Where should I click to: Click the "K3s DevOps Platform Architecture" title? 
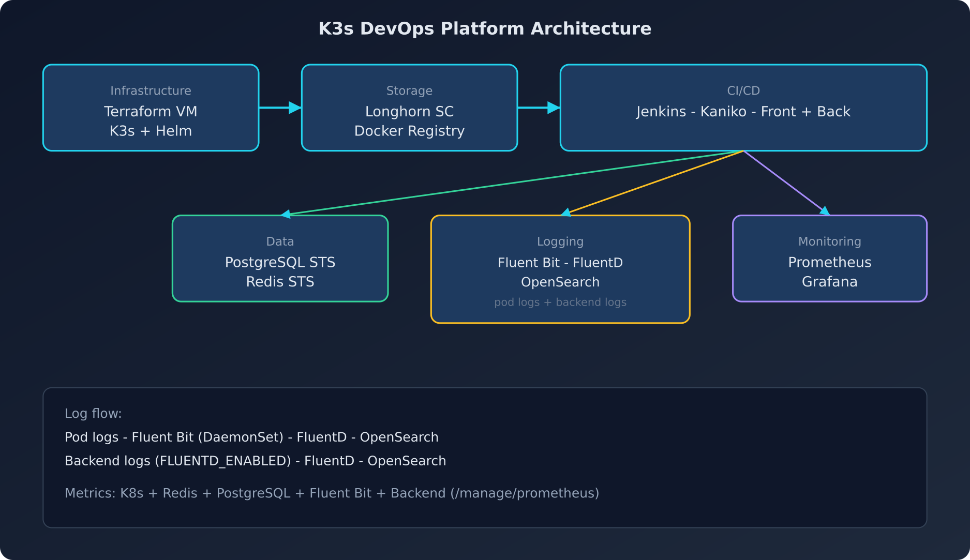(485, 28)
